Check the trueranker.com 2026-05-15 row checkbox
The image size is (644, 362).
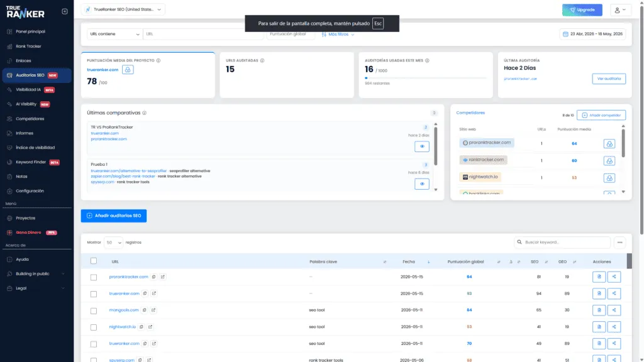coord(94,294)
